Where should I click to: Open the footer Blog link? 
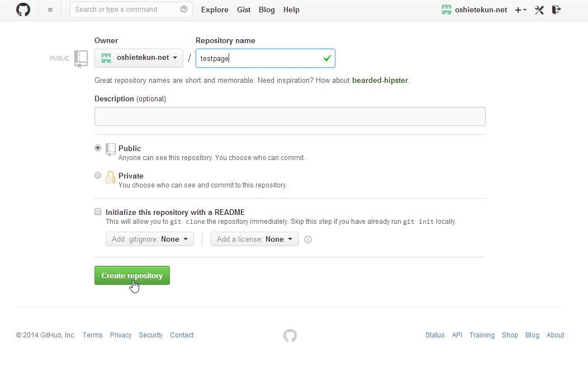(x=532, y=335)
